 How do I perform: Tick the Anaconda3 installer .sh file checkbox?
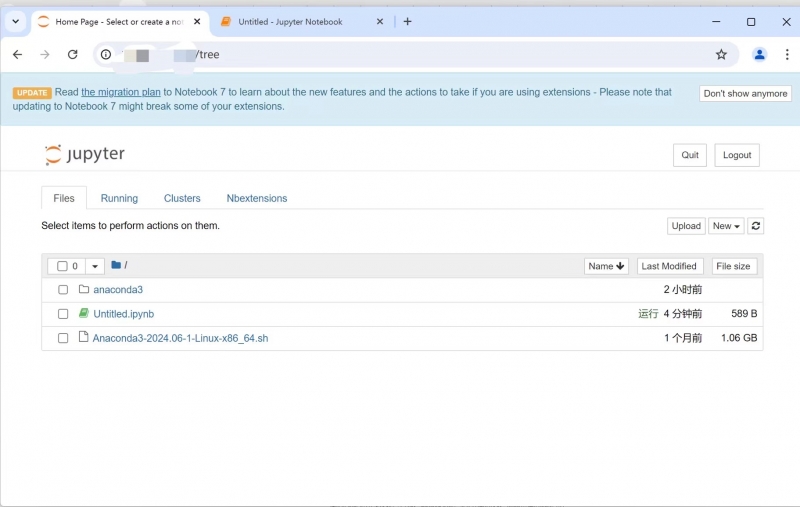tap(63, 338)
